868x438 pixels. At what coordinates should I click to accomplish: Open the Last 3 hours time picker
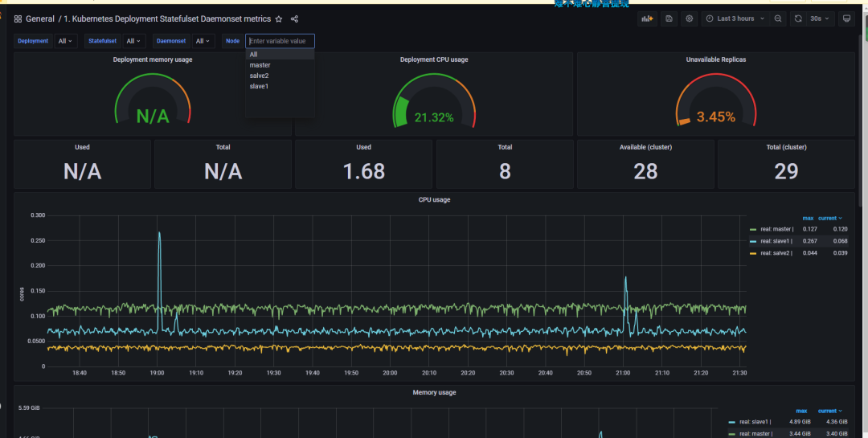[x=735, y=18]
